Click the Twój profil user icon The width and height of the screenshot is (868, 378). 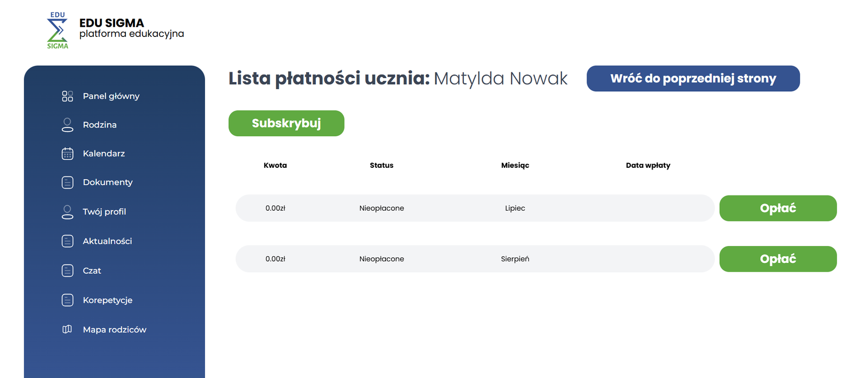coord(67,212)
